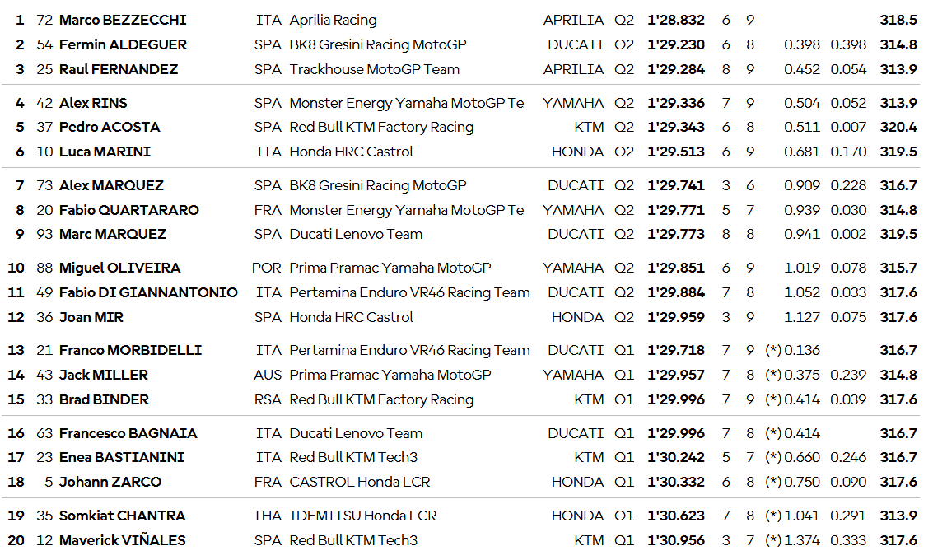Select Somkiat CHANTRA's name

122,516
